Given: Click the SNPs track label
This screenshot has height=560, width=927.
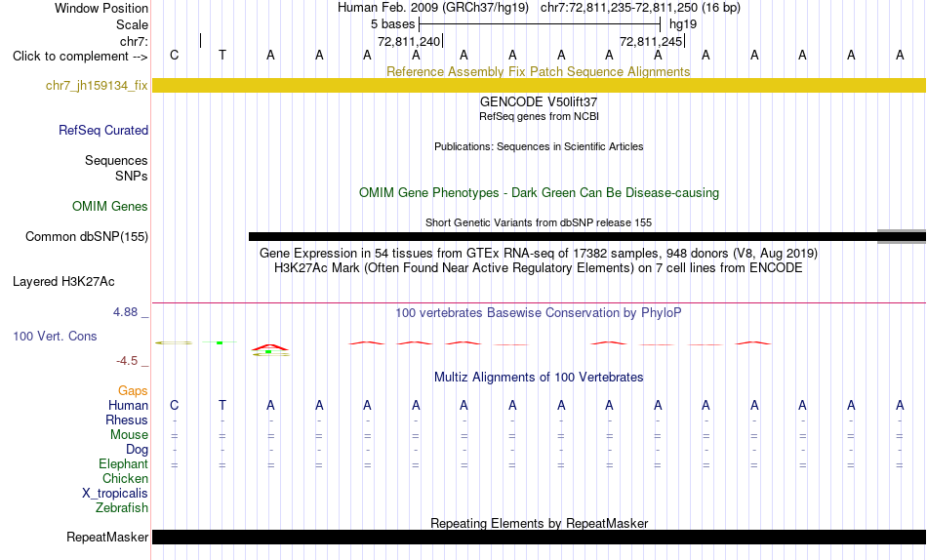Looking at the screenshot, I should pos(132,177).
